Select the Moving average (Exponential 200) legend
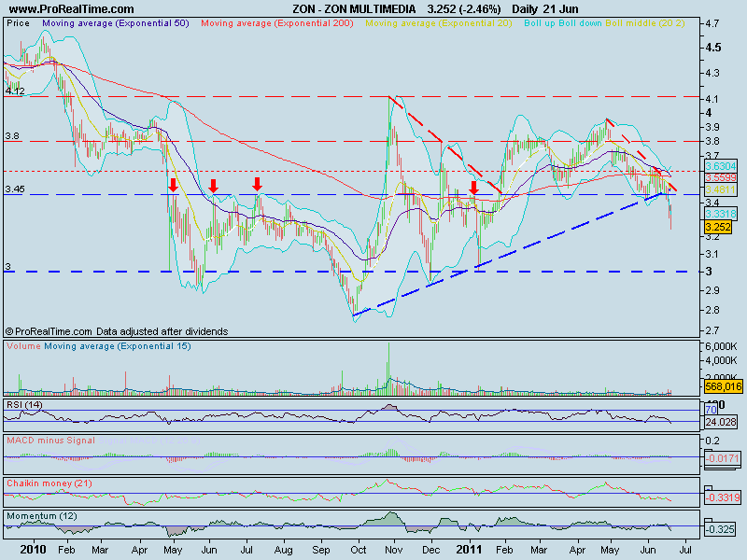 tap(277, 23)
